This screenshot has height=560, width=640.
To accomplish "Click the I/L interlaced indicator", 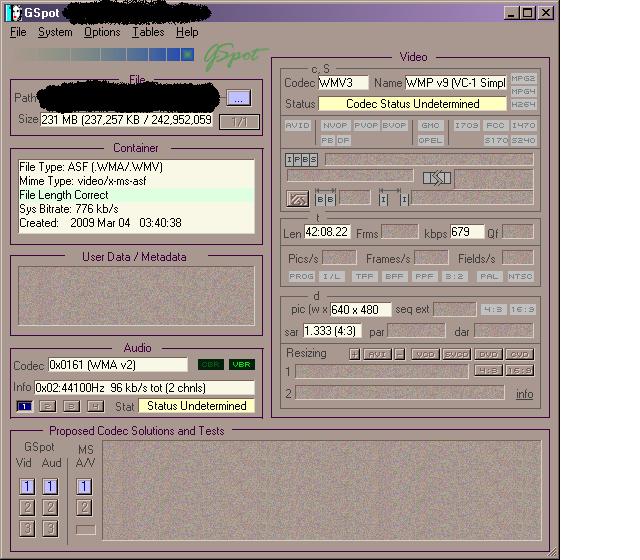I will 331,276.
